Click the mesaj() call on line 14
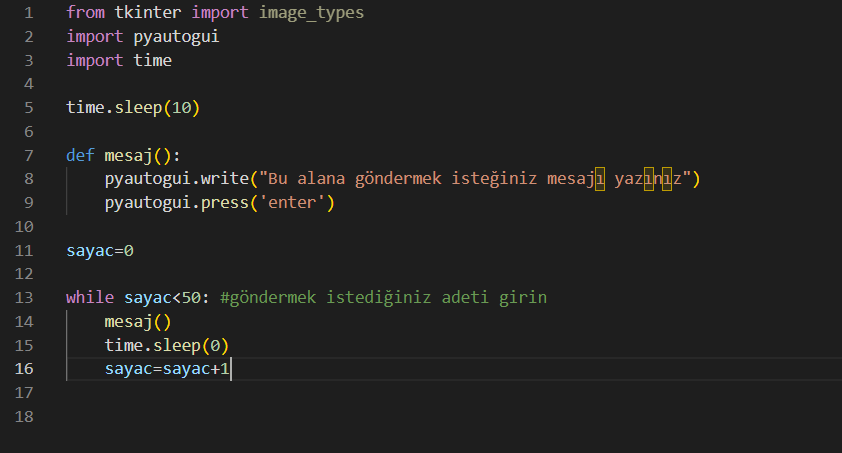 137,322
